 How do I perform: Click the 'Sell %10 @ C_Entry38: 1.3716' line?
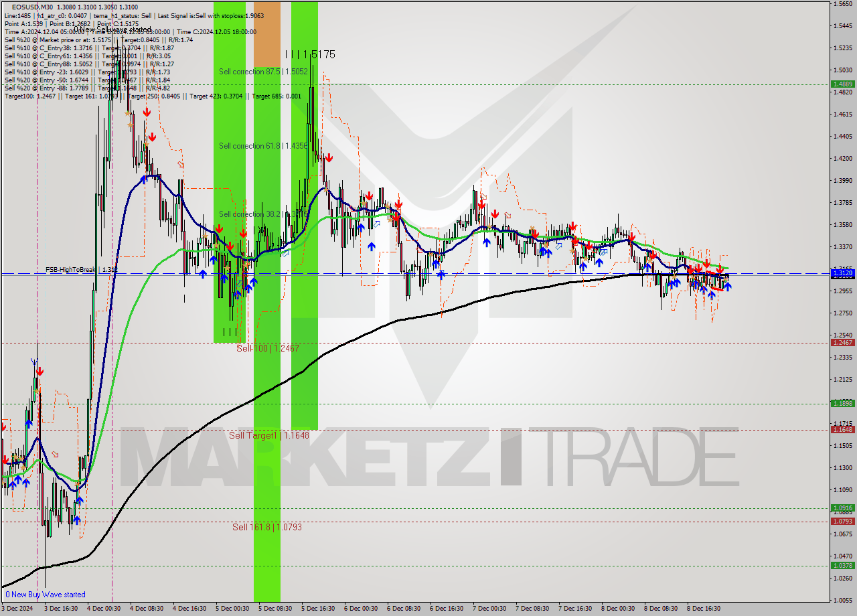(x=89, y=48)
